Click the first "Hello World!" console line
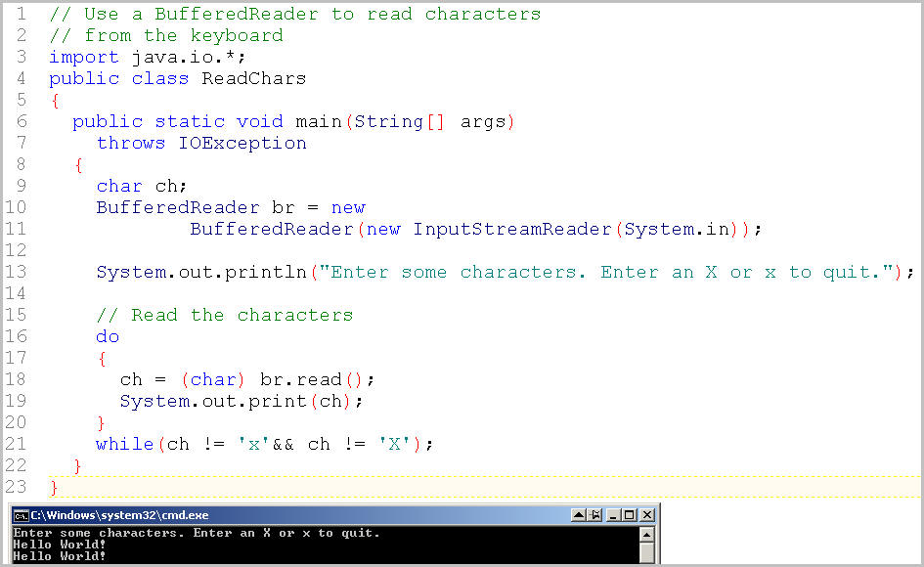 pos(60,545)
